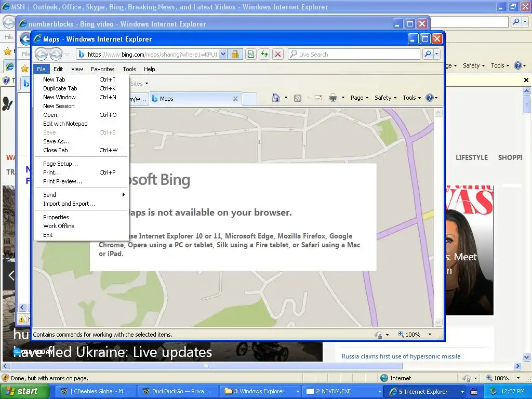
Task: Open Windows Explorer taskbar group
Action: [261, 391]
